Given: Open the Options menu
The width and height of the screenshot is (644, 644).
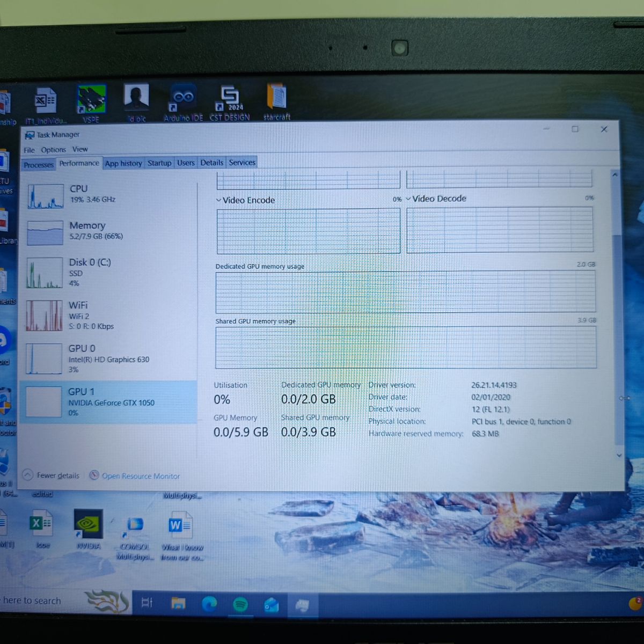Looking at the screenshot, I should pyautogui.click(x=53, y=150).
